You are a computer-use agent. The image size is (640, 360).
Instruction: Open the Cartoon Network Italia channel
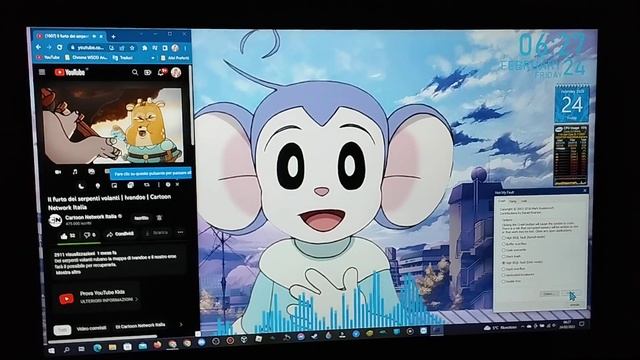click(x=91, y=217)
